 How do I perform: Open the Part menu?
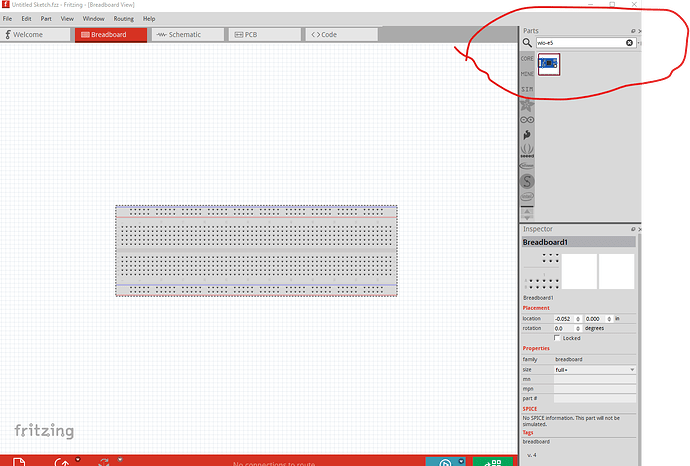coord(46,18)
